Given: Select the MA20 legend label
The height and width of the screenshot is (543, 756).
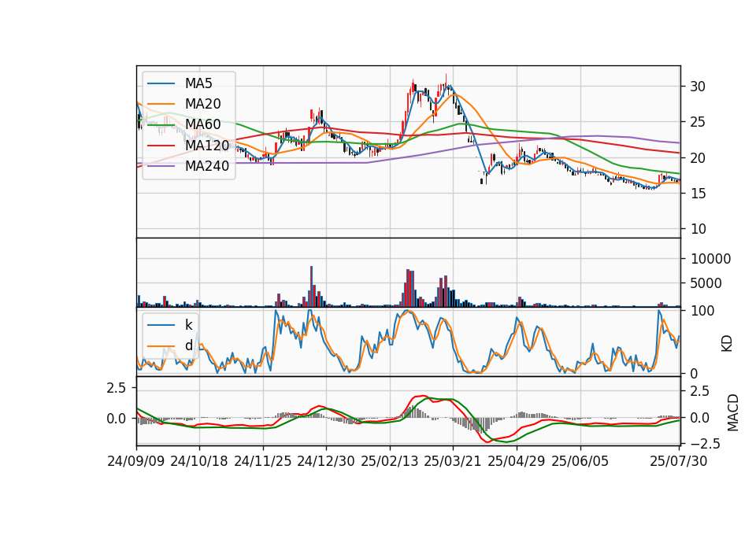Looking at the screenshot, I should [x=202, y=104].
